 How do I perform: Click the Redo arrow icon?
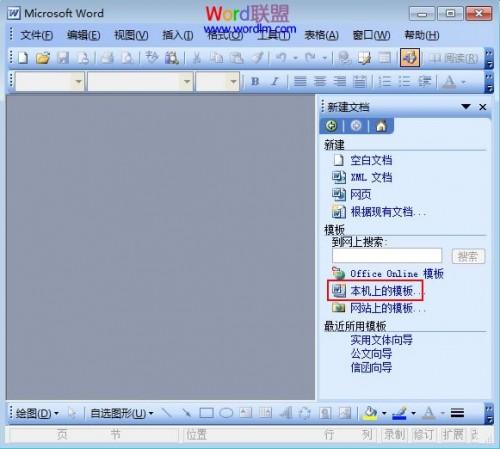(x=310, y=58)
